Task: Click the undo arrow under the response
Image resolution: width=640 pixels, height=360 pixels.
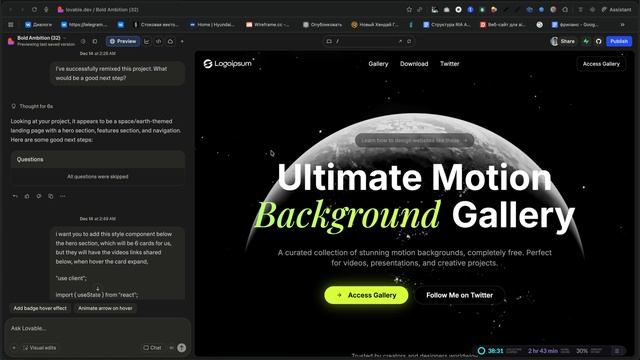Action: (15, 196)
